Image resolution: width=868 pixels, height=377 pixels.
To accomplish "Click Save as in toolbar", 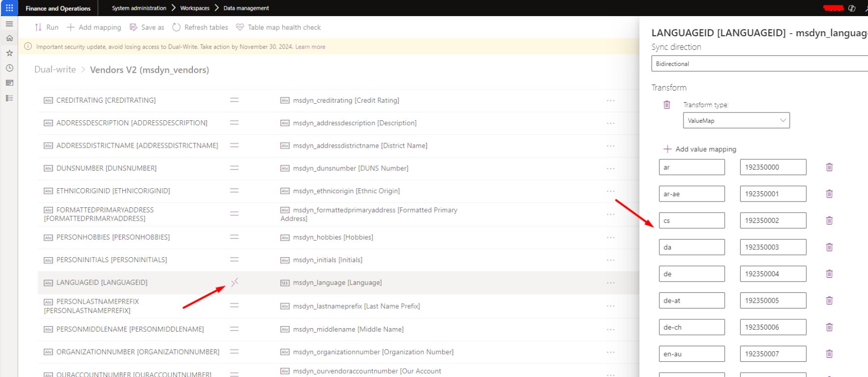I will 147,27.
